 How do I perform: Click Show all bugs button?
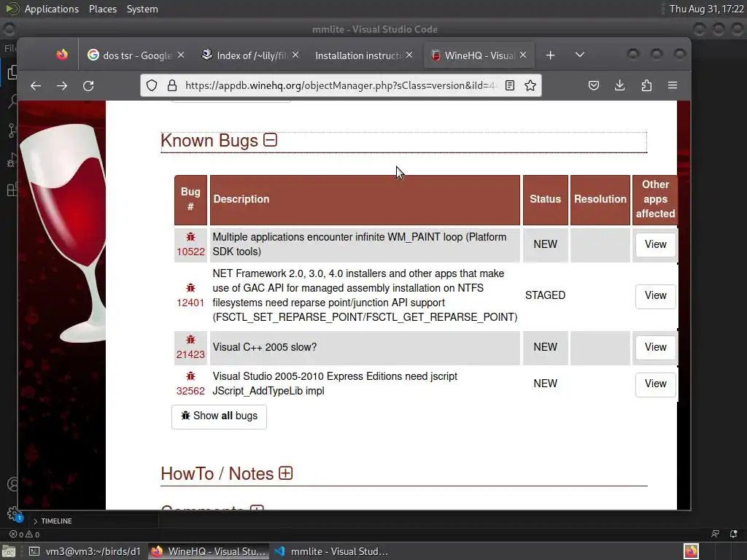(x=219, y=416)
